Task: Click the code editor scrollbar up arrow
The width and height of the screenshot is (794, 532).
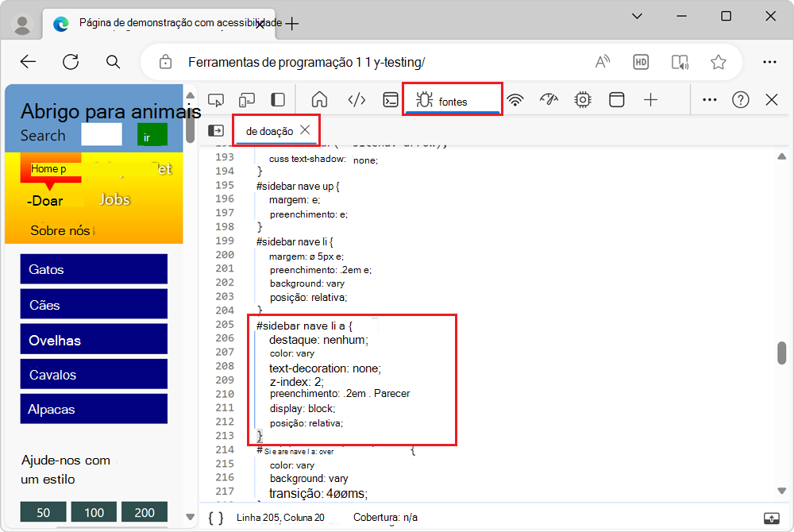Action: (782, 156)
